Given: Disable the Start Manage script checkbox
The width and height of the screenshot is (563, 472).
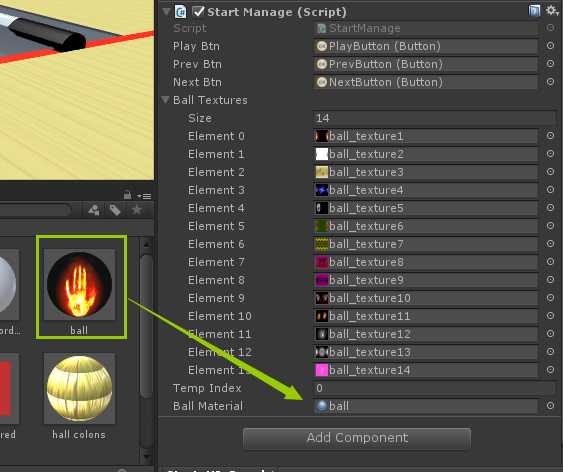Looking at the screenshot, I should point(198,11).
